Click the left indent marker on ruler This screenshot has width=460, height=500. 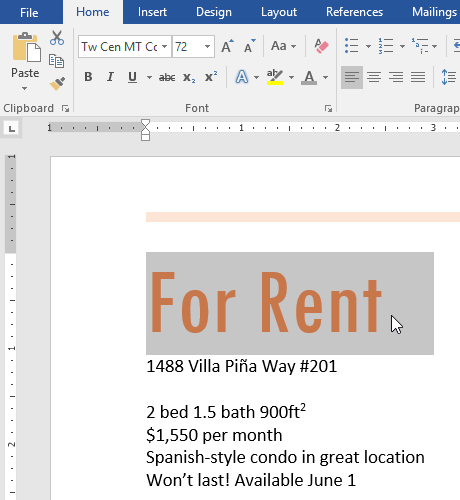145,137
